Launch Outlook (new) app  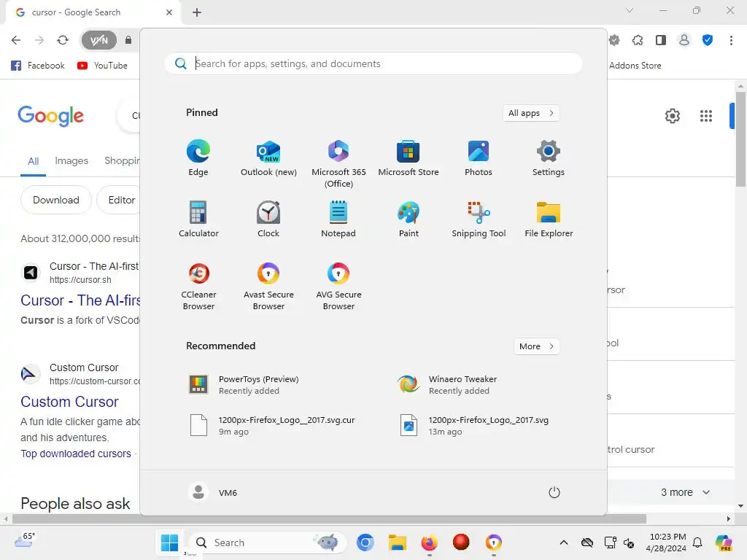[x=268, y=158]
